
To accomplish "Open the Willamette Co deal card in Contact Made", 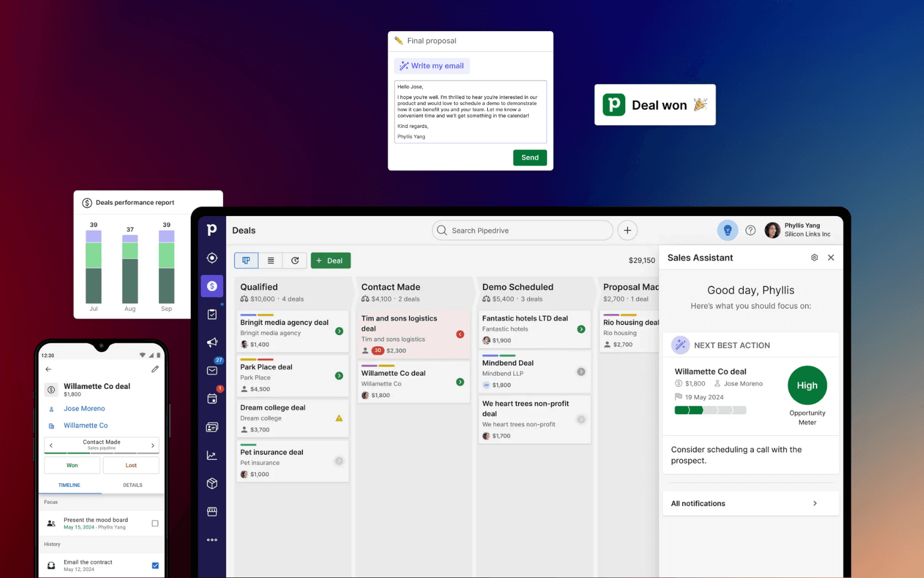I will (x=413, y=383).
